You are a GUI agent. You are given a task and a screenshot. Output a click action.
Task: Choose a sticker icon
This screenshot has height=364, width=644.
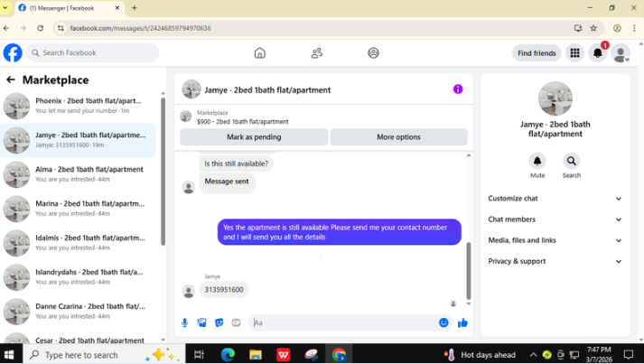[219, 323]
